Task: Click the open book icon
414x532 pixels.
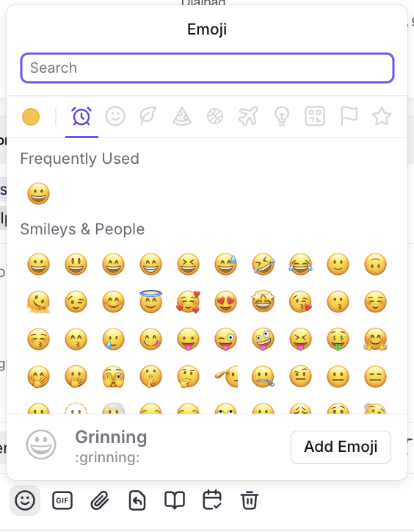Action: point(175,500)
